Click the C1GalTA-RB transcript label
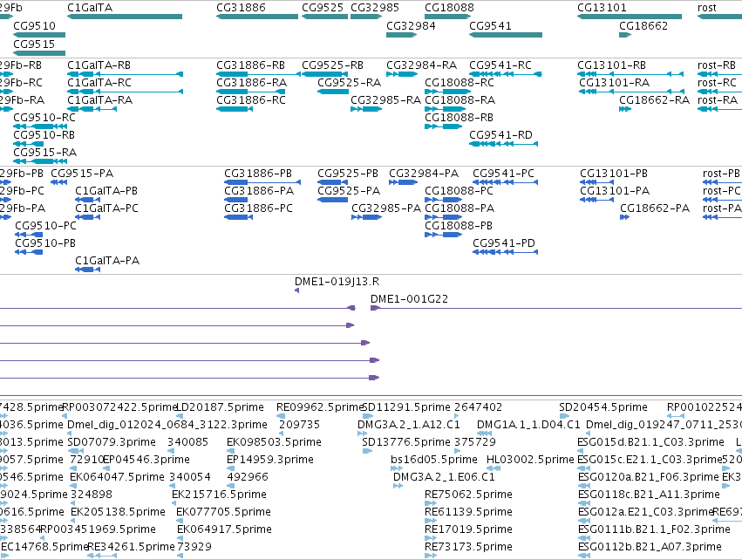This screenshot has width=742, height=560. pyautogui.click(x=99, y=65)
